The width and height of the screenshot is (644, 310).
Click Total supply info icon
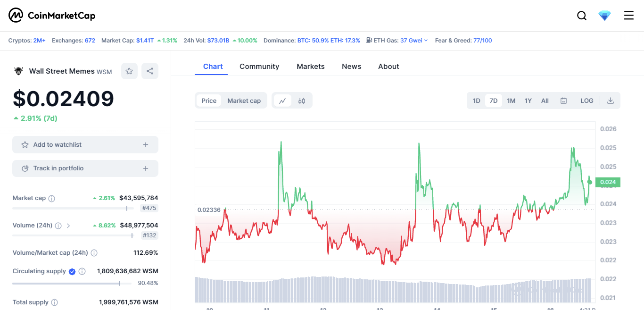[55, 302]
